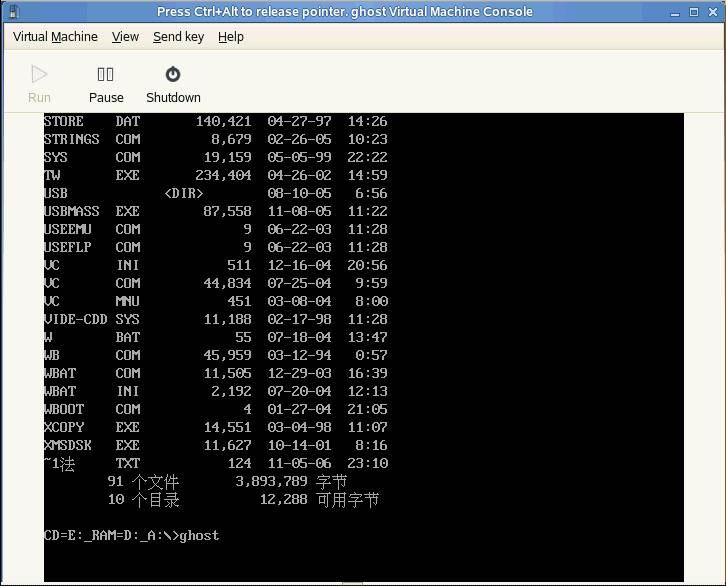Viewport: 726px width, 586px height.
Task: Click the ghost command at the DOS prompt
Action: click(199, 535)
